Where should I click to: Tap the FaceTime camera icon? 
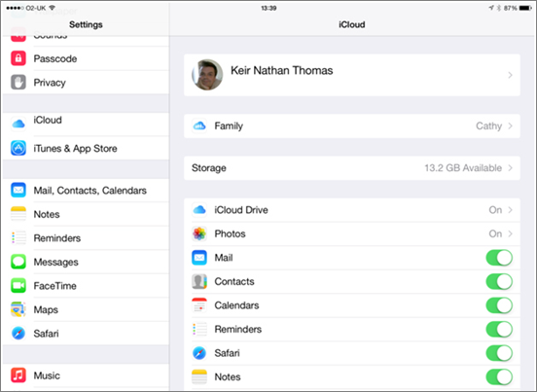click(18, 286)
